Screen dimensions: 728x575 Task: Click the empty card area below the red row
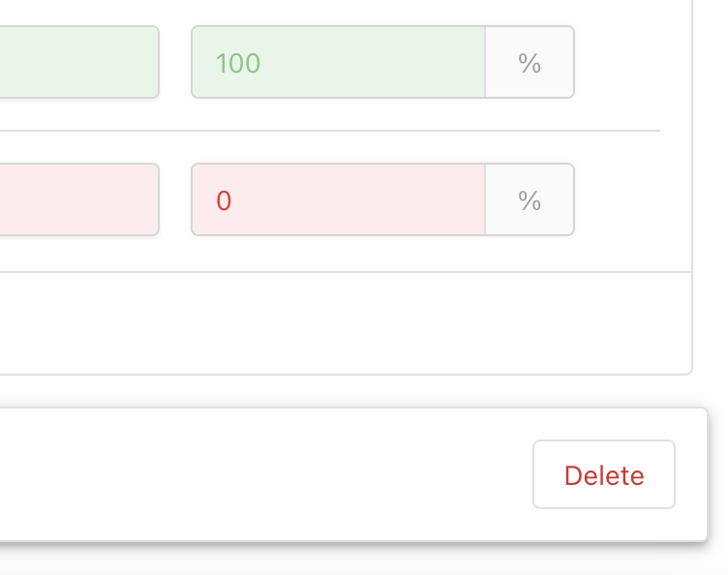(339, 323)
